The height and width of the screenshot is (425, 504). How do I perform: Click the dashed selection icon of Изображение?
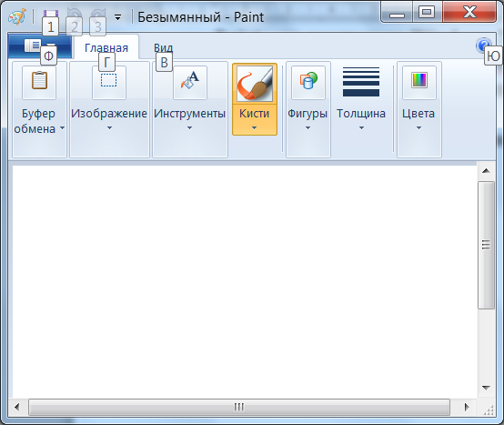click(109, 81)
